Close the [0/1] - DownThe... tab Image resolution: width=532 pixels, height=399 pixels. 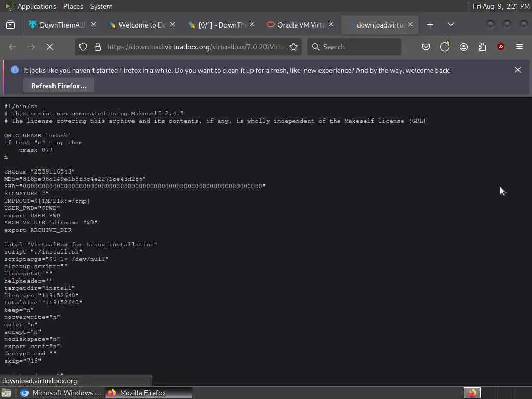click(252, 25)
